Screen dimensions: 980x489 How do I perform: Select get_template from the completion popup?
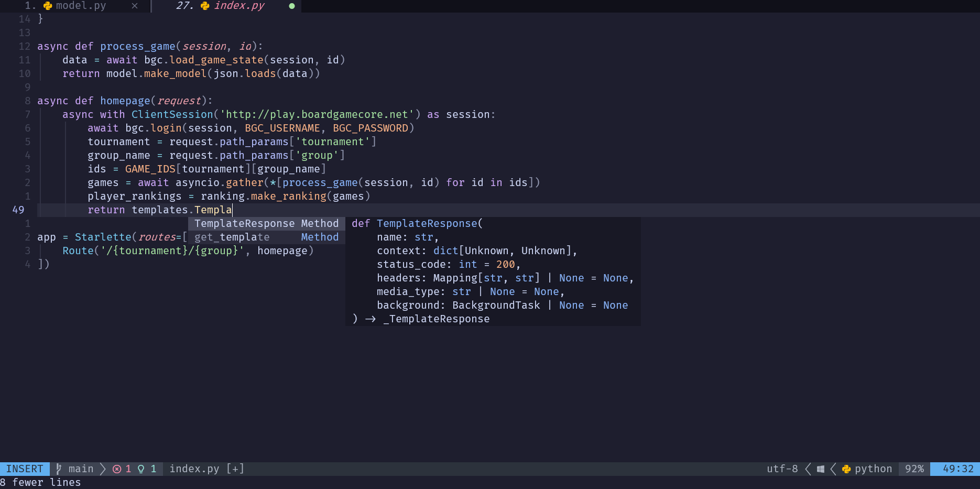pyautogui.click(x=231, y=237)
